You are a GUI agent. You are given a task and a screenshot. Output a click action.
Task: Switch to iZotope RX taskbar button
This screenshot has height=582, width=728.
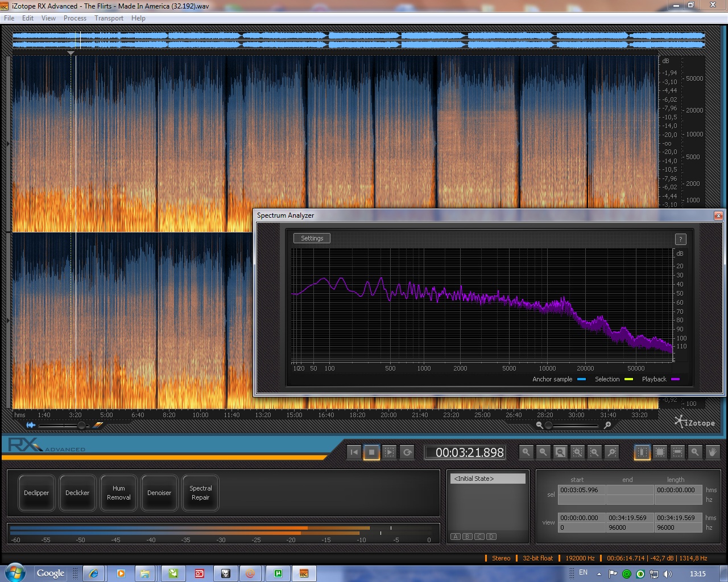304,573
